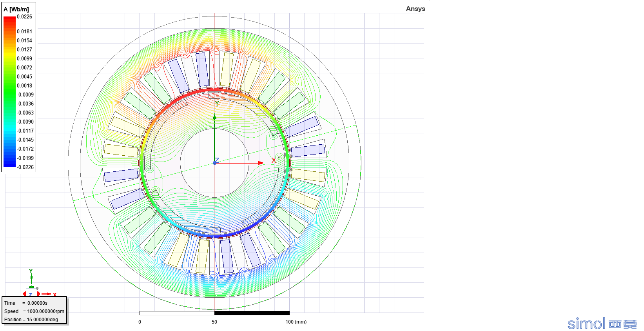
Task: Click the legend value 0.0099
Action: pyautogui.click(x=24, y=58)
